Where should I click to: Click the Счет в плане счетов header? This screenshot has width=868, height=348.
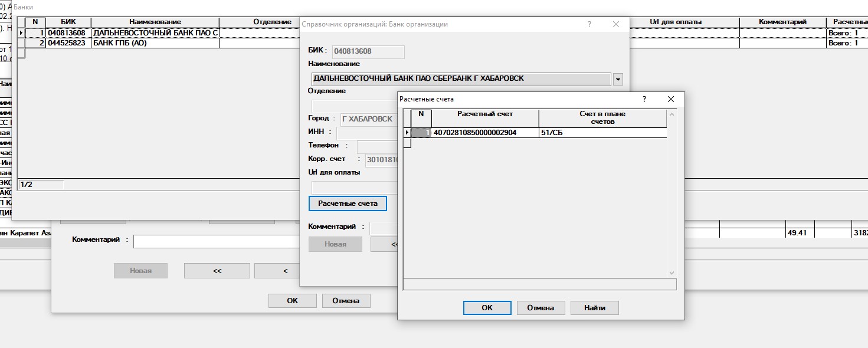(602, 117)
